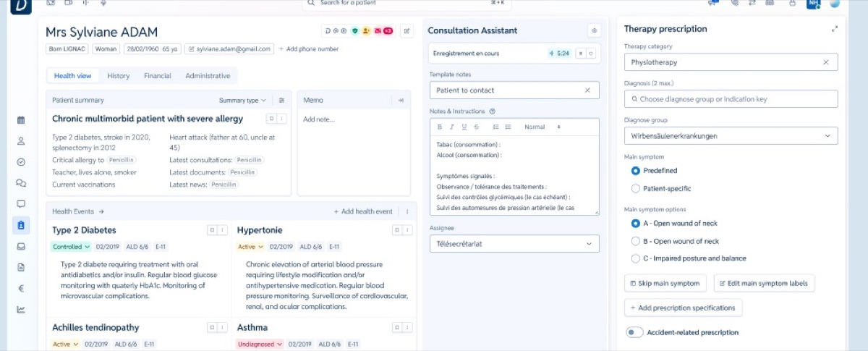868x351 pixels.
Task: Open Consultation Assistant settings gear icon
Action: click(595, 30)
